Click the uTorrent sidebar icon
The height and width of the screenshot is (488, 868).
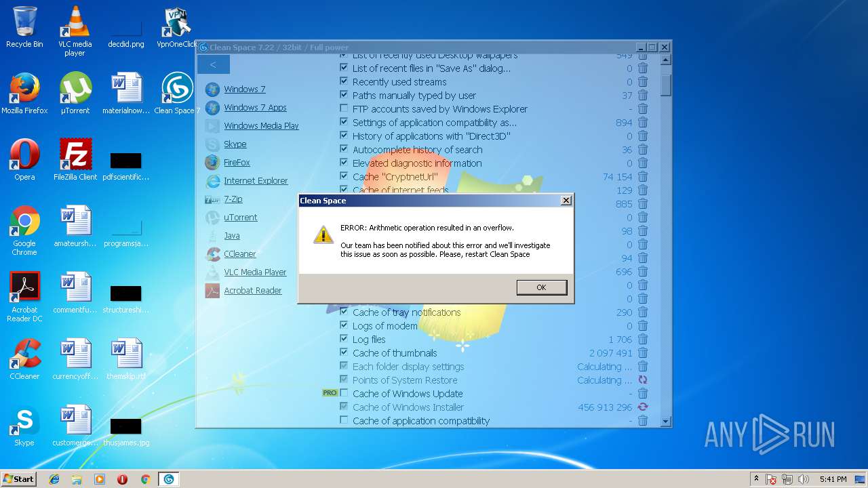[212, 218]
